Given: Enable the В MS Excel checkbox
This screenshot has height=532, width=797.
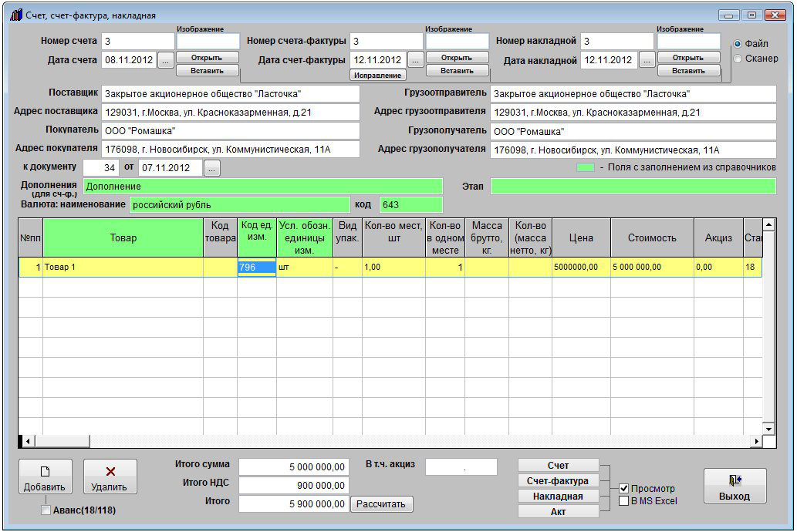Looking at the screenshot, I should tap(624, 501).
